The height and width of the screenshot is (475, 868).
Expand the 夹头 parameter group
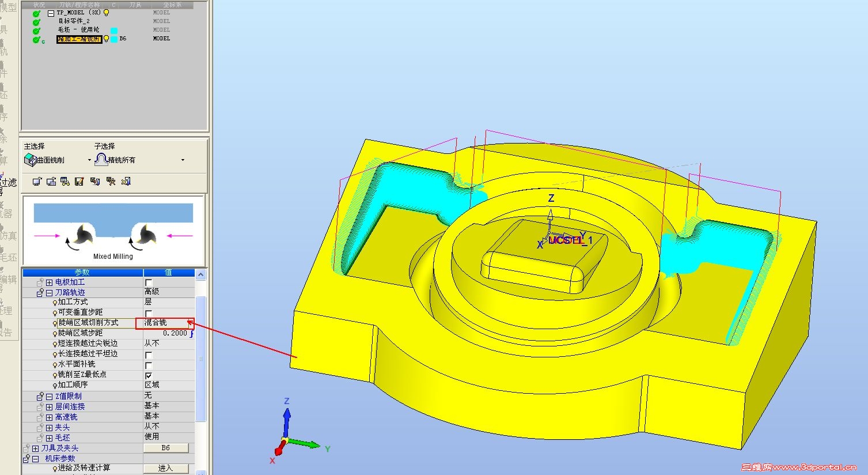pyautogui.click(x=50, y=428)
